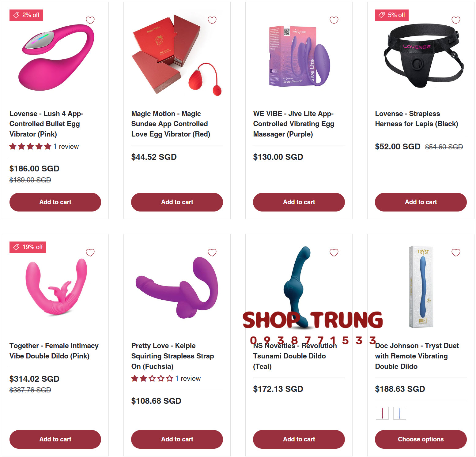Favorite the Magic Sundae egg with heart

pyautogui.click(x=212, y=20)
